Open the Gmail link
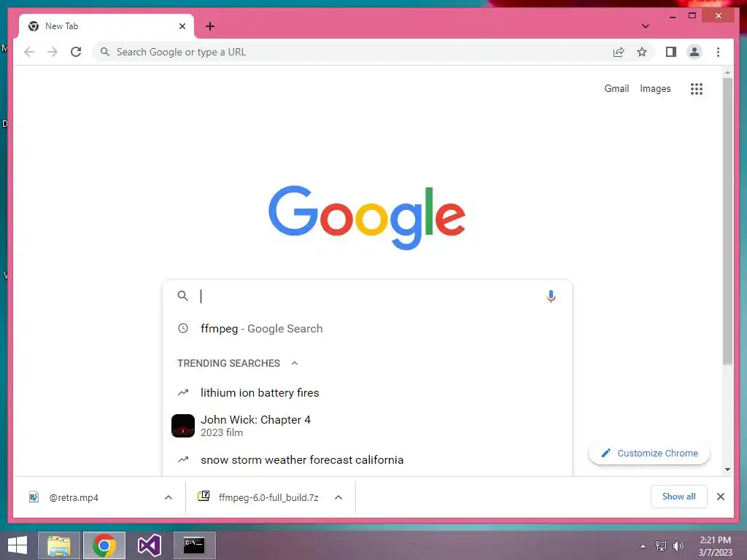 coord(616,88)
